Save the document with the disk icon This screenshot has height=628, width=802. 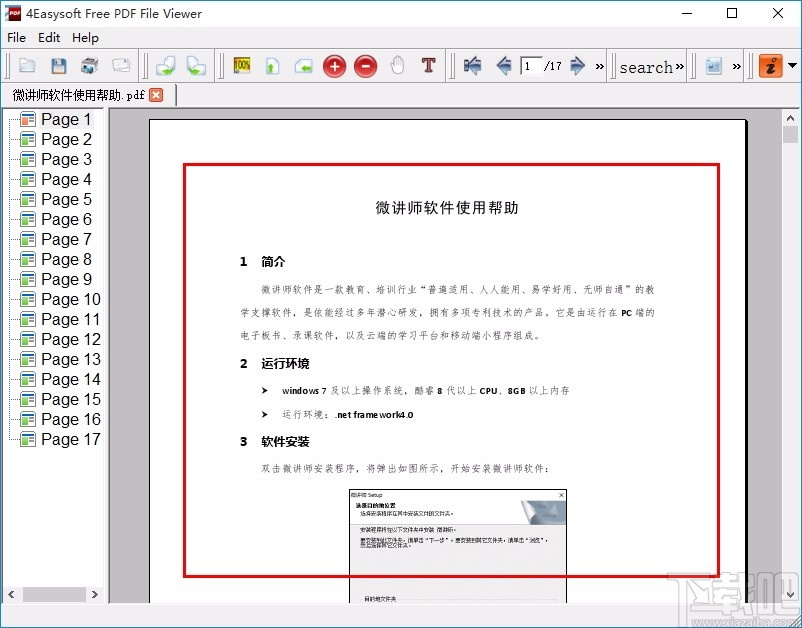pos(59,66)
